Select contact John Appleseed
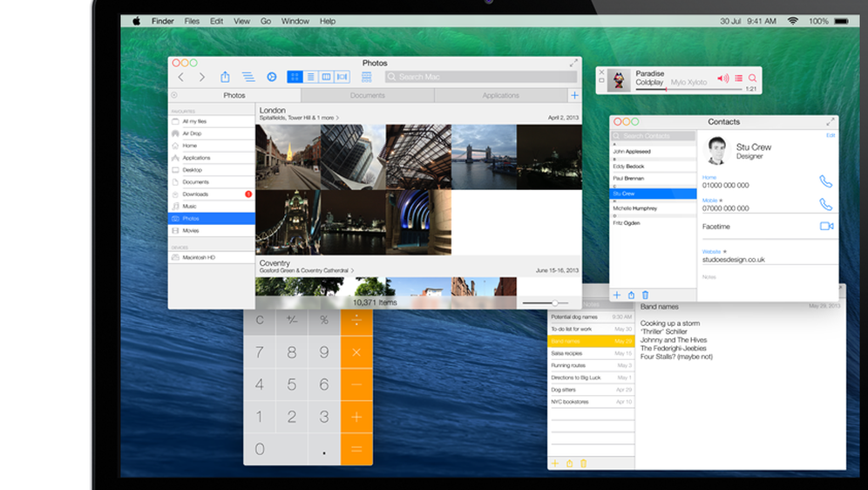868x490 pixels. (x=654, y=151)
